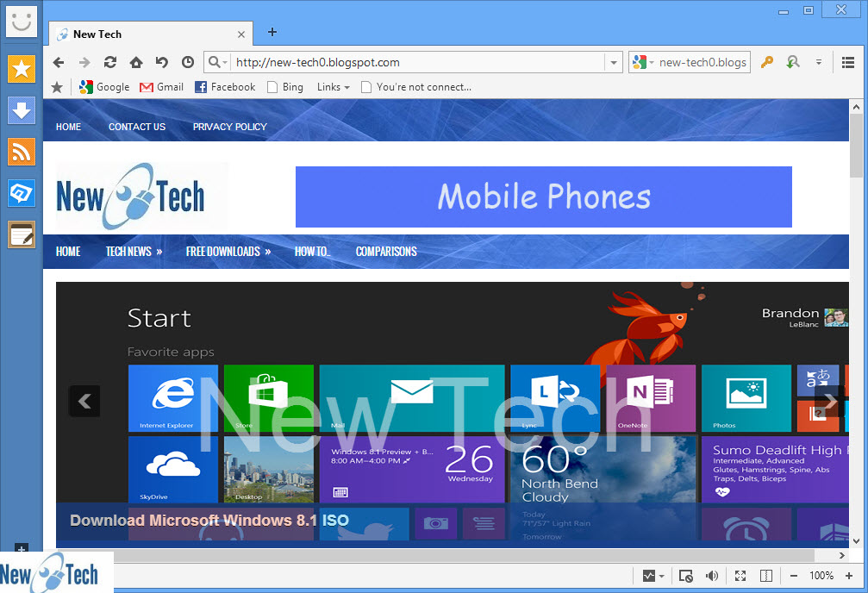Reload the page with Refresh icon
Image resolution: width=868 pixels, height=593 pixels.
pyautogui.click(x=110, y=62)
